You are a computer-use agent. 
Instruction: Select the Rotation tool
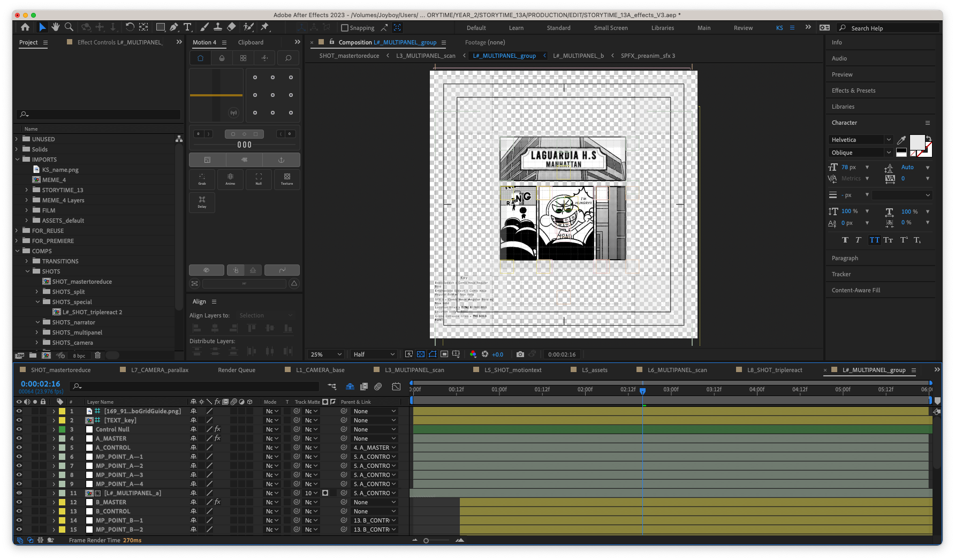pos(130,27)
